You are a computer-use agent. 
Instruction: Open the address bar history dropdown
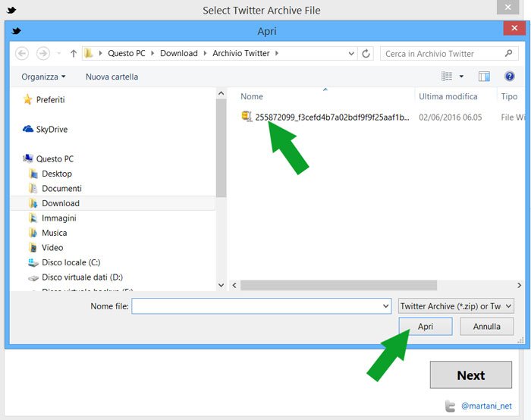(x=351, y=54)
